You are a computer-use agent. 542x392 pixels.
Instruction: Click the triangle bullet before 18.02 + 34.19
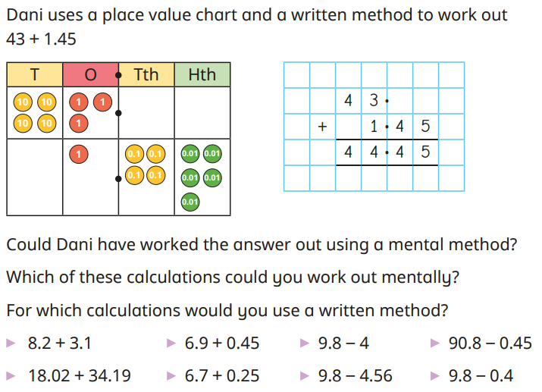point(11,375)
